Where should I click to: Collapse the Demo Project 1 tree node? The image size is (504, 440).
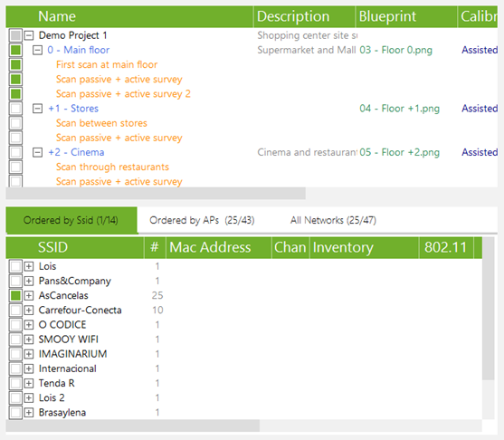tap(29, 35)
